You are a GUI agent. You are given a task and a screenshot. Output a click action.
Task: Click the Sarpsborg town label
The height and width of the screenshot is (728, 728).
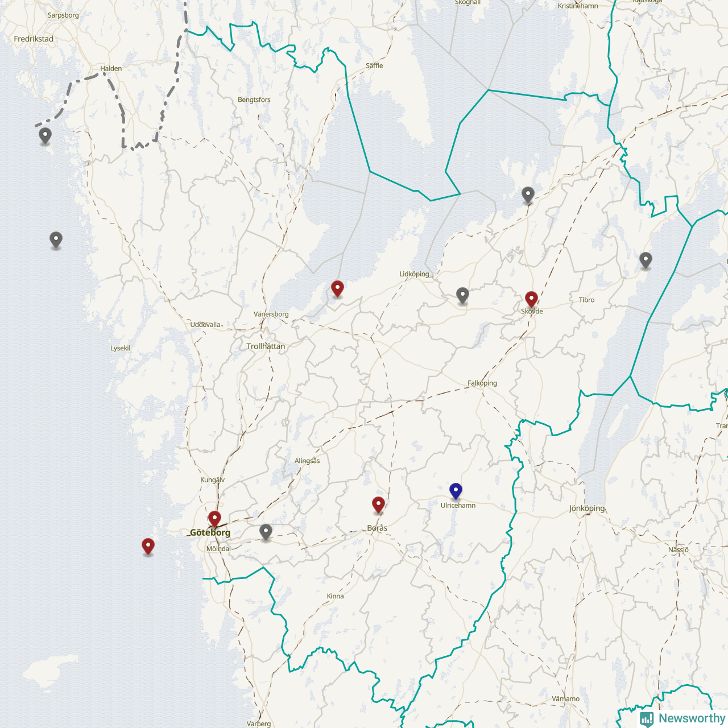pyautogui.click(x=63, y=15)
